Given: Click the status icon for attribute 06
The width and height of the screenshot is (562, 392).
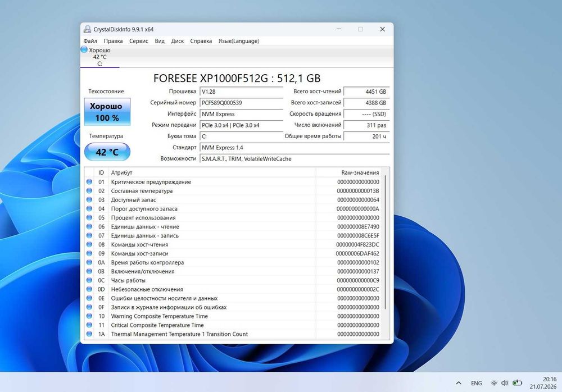Looking at the screenshot, I should point(89,226).
